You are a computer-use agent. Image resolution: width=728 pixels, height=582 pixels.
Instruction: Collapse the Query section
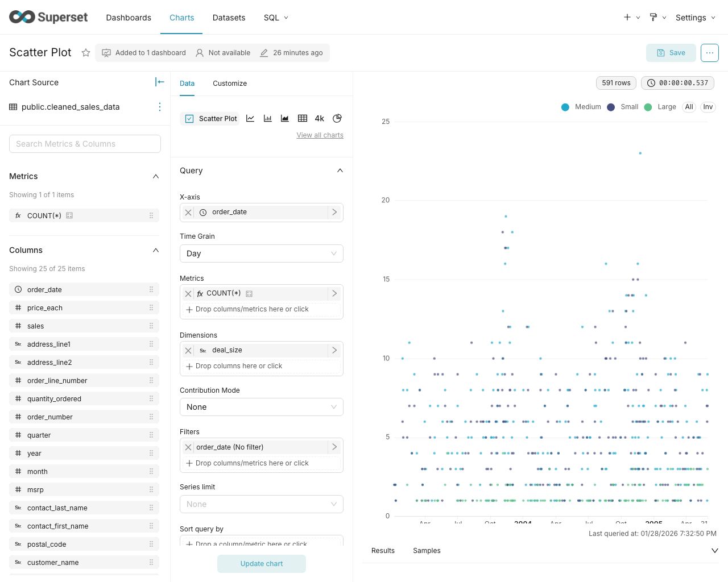point(340,171)
